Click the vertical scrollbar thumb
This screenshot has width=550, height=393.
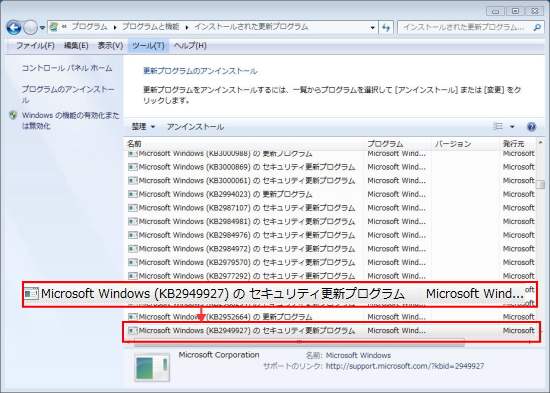pyautogui.click(x=541, y=184)
